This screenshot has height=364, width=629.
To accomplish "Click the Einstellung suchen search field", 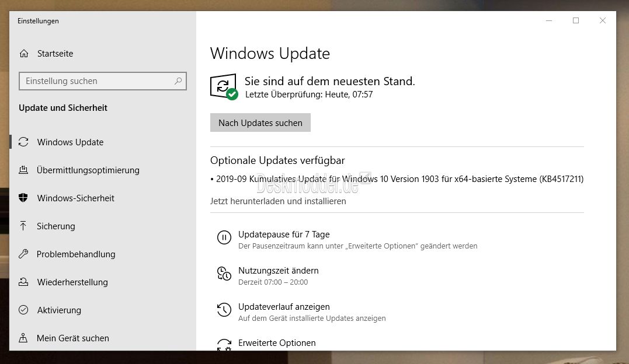I will point(103,81).
